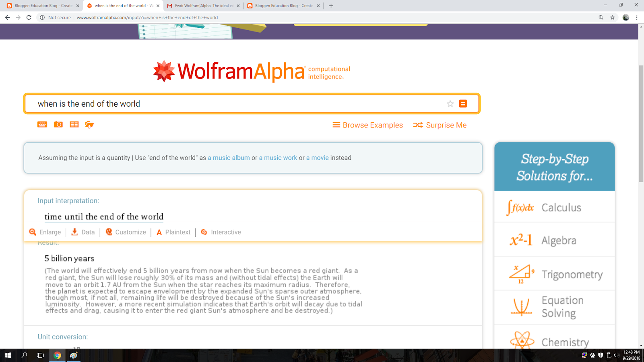The image size is (644, 362).
Task: Reload the WolframAlpha page
Action: click(29, 17)
